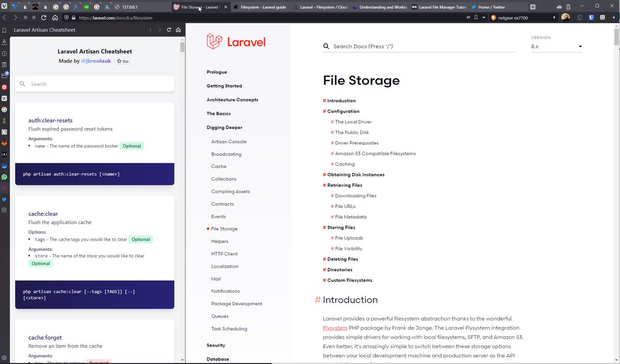Open the HTTP Client docs page
This screenshot has width=620, height=364.
(224, 254)
